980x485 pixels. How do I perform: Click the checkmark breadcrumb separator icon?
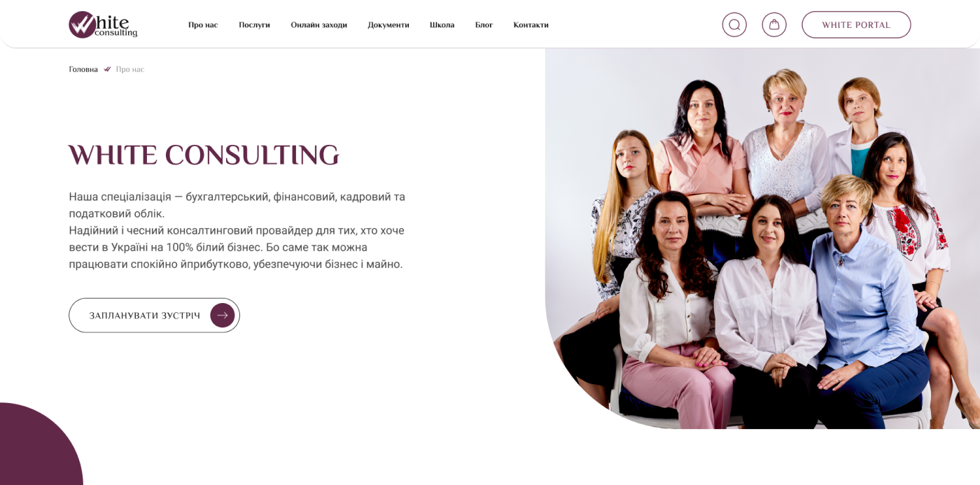(x=107, y=69)
